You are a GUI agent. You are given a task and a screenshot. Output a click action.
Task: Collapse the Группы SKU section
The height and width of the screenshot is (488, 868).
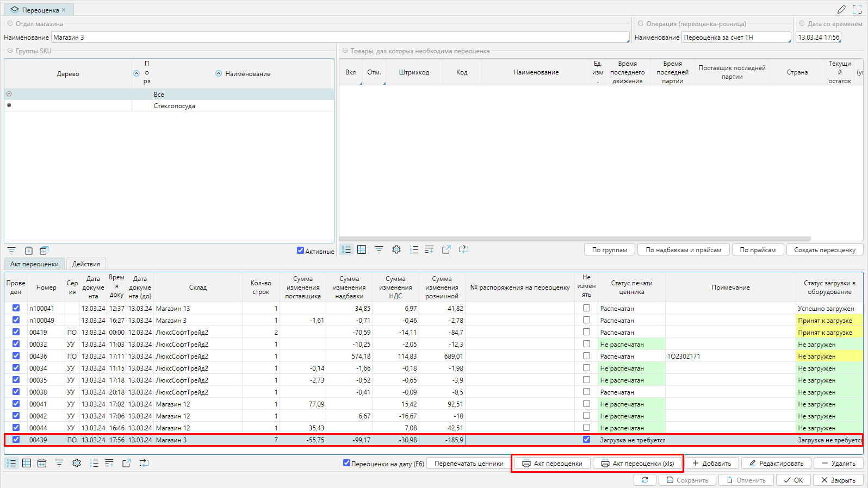tap(10, 51)
